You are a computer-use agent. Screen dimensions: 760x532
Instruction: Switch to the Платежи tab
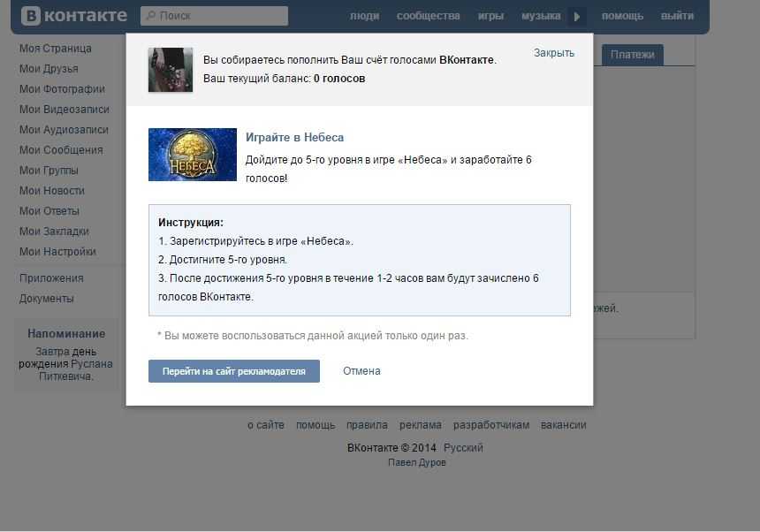pyautogui.click(x=632, y=55)
